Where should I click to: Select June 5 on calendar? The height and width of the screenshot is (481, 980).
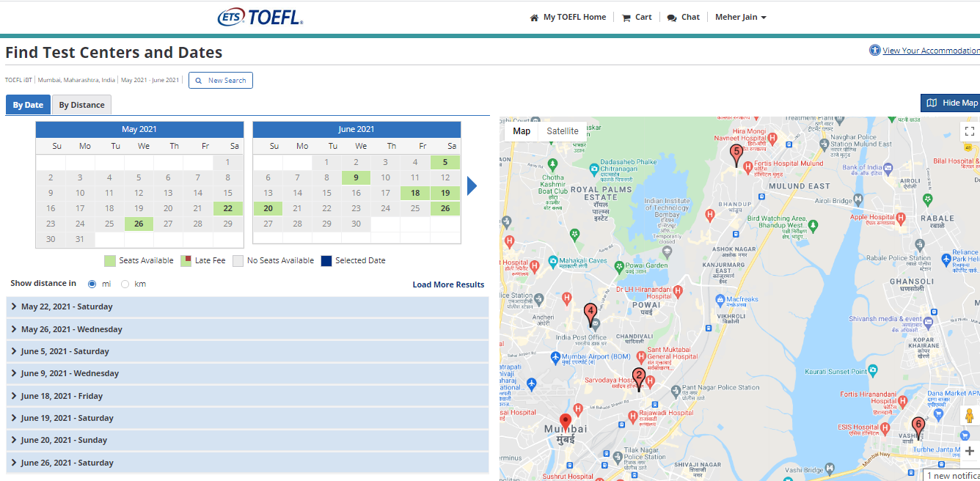[x=445, y=162]
